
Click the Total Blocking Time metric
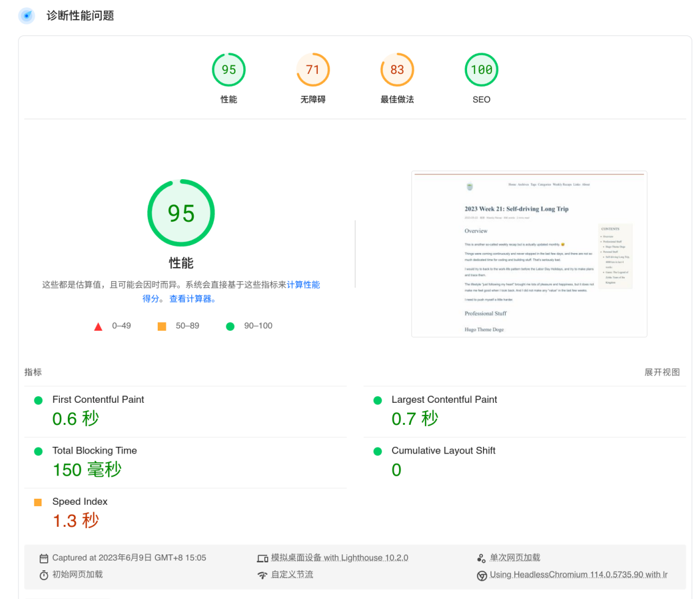tap(94, 450)
